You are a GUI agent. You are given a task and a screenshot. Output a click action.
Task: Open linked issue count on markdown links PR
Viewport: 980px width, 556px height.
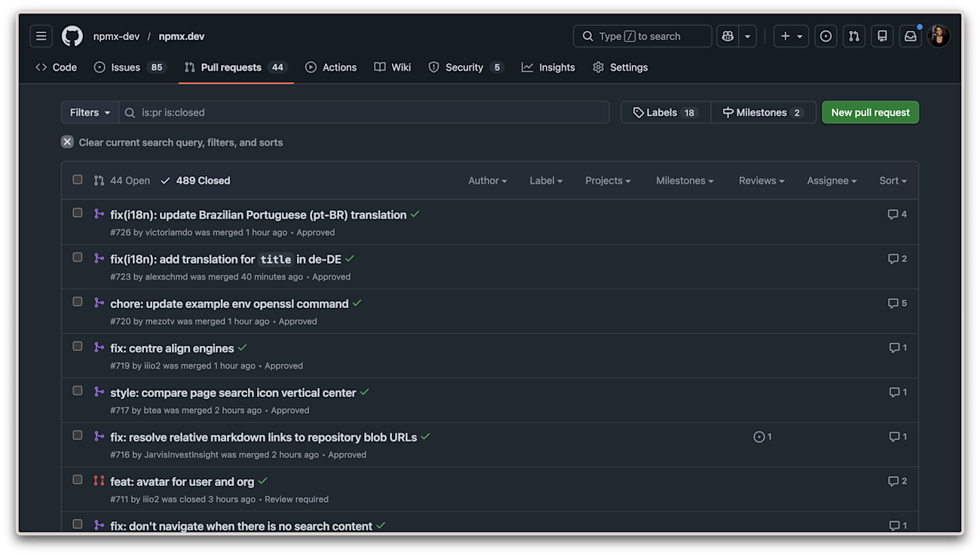[762, 436]
